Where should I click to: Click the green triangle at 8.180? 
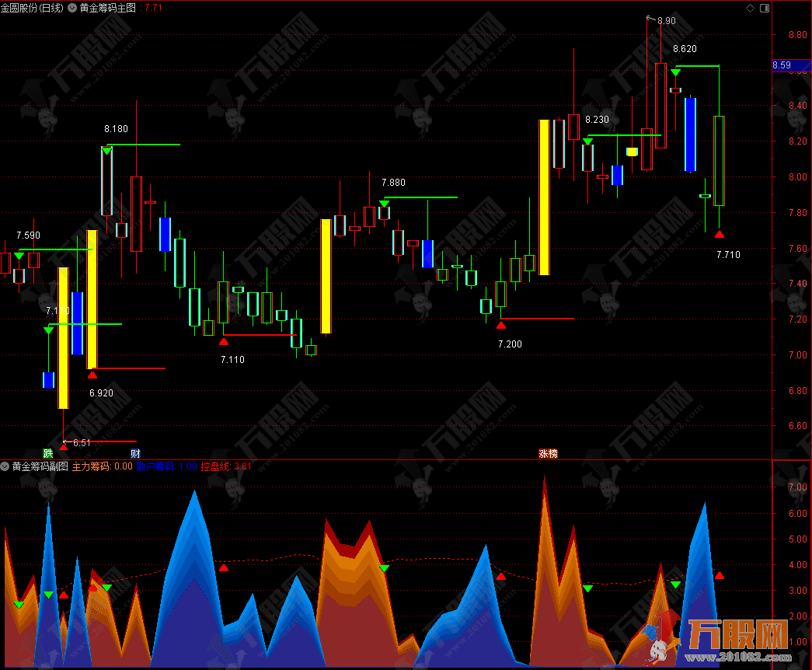click(106, 151)
